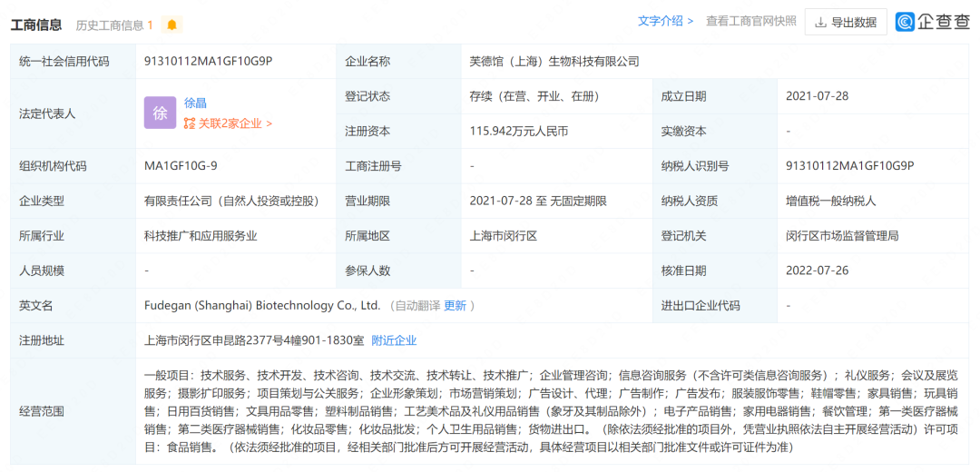This screenshot has width=980, height=472.
Task: Click the 核准日期 label cell
Action: tap(714, 270)
